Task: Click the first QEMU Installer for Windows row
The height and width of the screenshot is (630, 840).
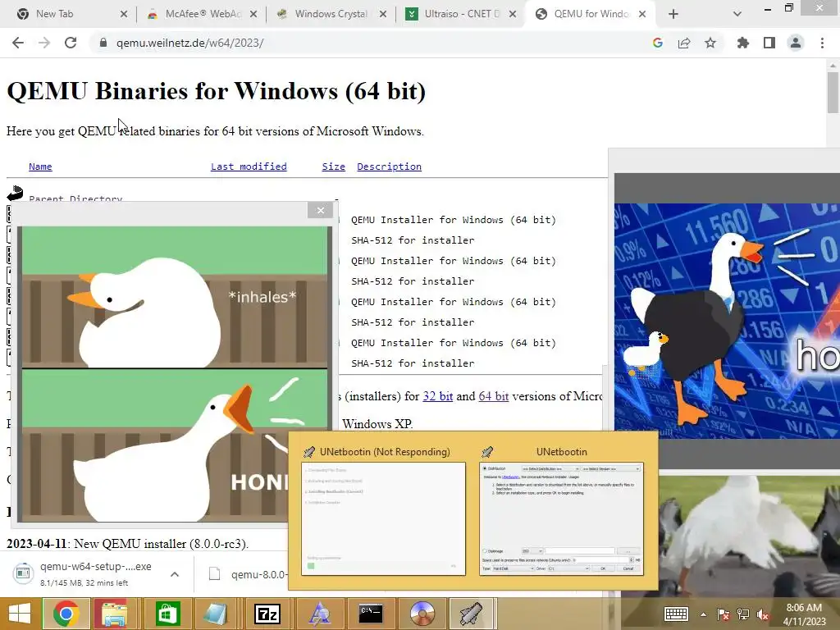Action: pos(453,220)
